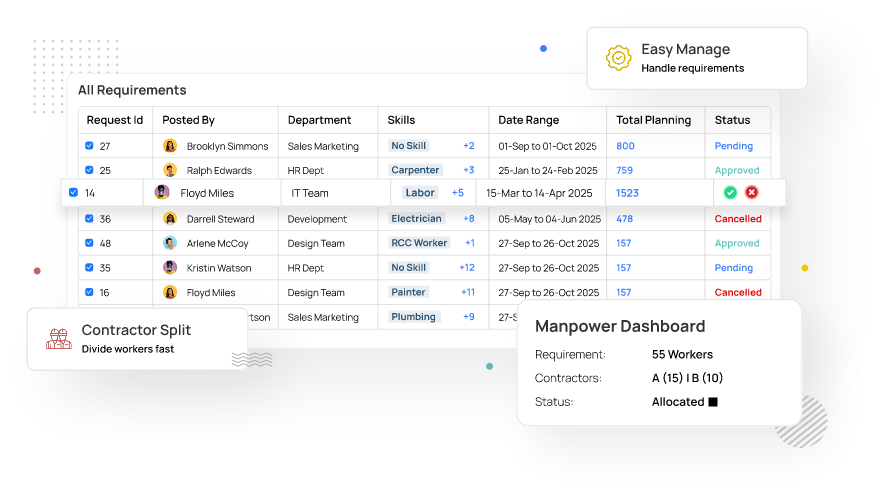Select the Carpenter skill tag
The width and height of the screenshot is (888, 491).
416,170
